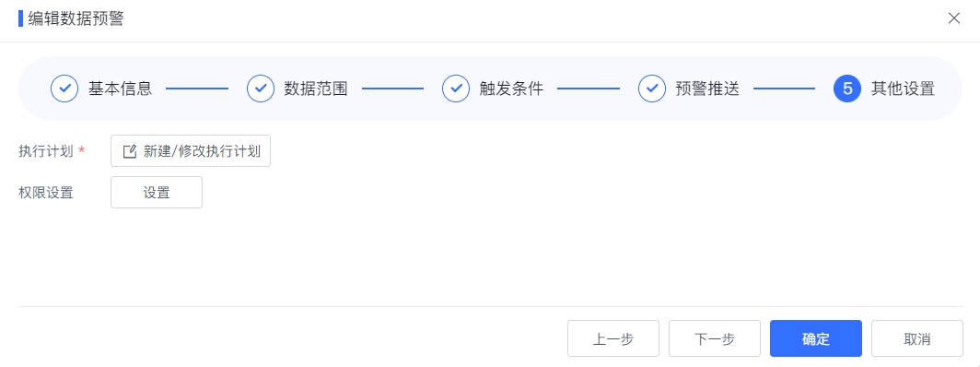980x367 pixels.
Task: Click the checkmark icon for 触发条件 step
Action: coord(456,89)
